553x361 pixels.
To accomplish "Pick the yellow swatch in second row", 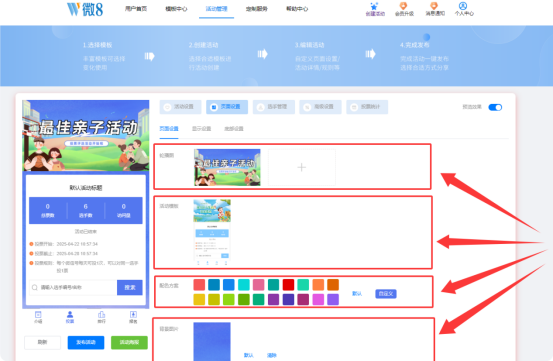I will tap(199, 299).
